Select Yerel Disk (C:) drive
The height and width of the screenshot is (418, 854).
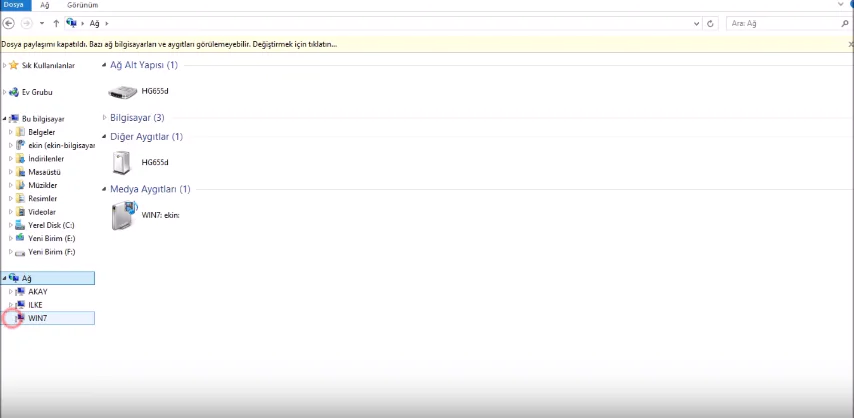point(51,225)
